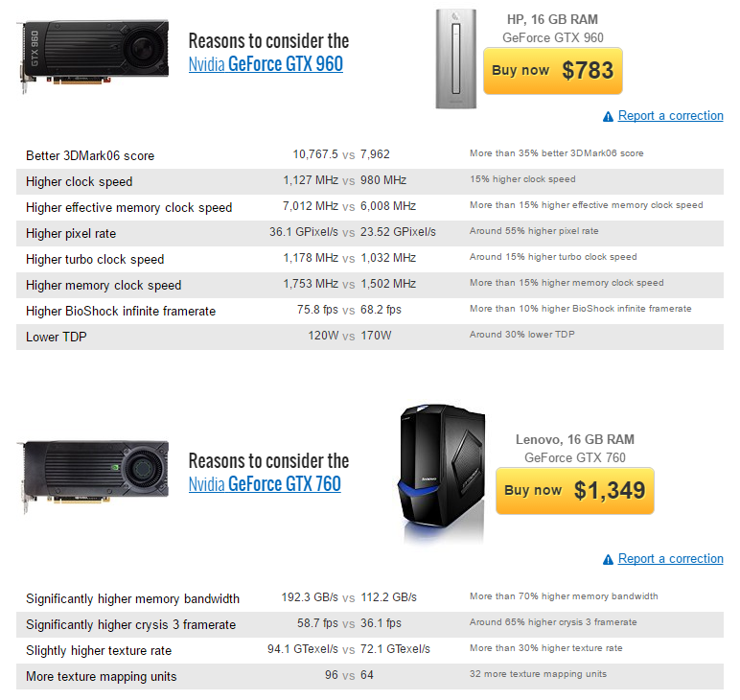Select the Higher pixel rate row
The height and width of the screenshot is (700, 740).
pos(369,233)
